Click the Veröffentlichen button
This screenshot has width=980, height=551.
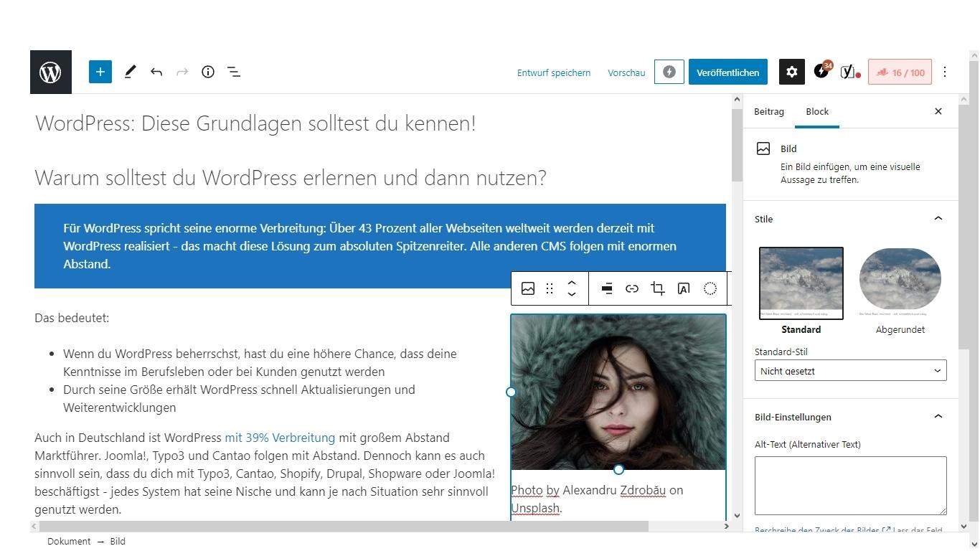tap(728, 72)
